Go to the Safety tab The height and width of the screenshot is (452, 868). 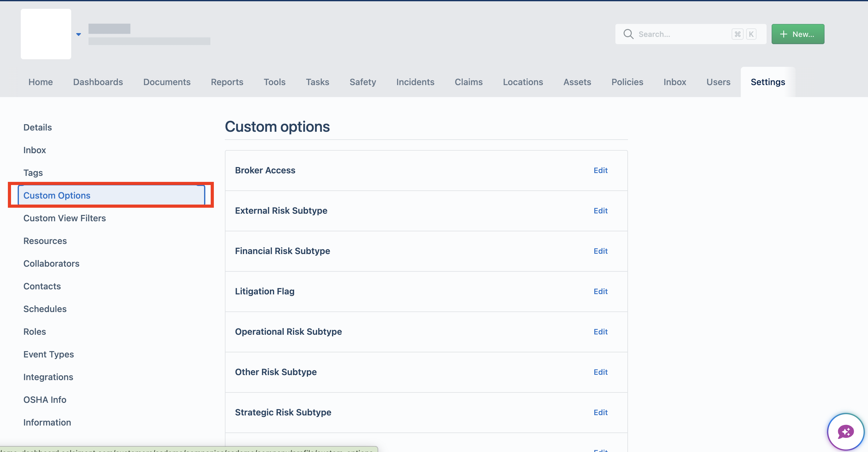click(363, 82)
